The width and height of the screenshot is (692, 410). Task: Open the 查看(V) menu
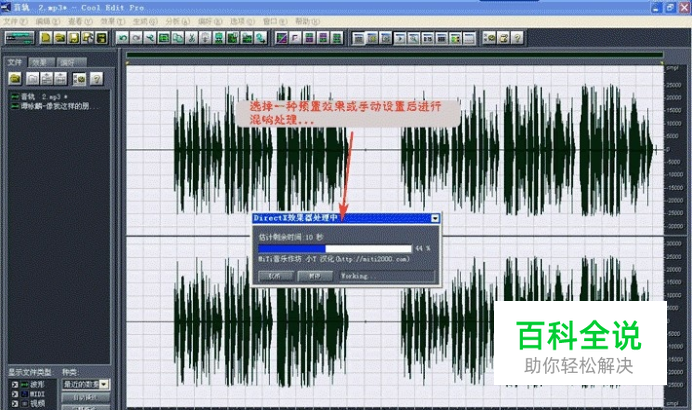pyautogui.click(x=80, y=21)
